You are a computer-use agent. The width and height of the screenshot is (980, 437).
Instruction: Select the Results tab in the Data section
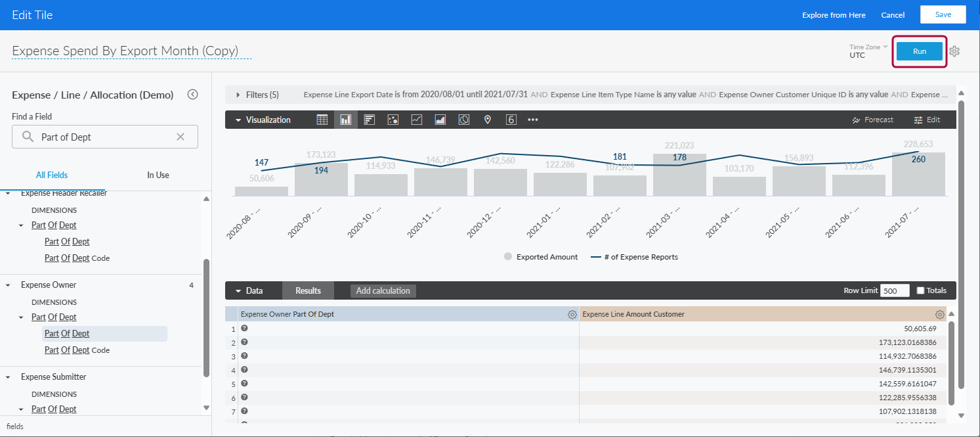(308, 290)
